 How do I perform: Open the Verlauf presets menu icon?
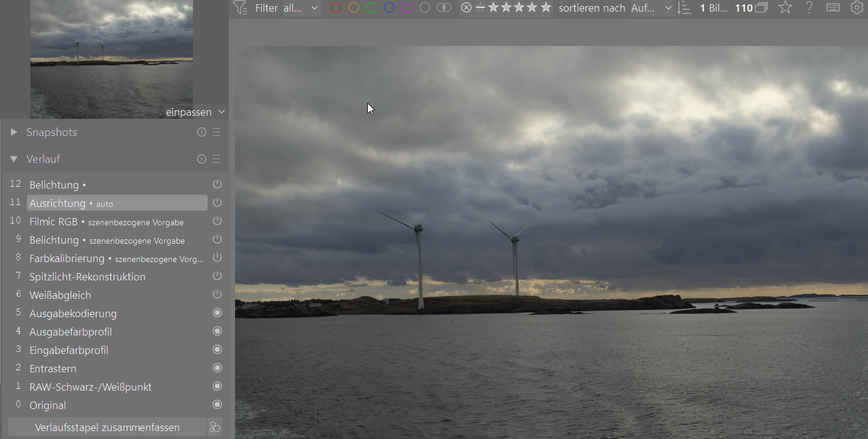coord(216,159)
